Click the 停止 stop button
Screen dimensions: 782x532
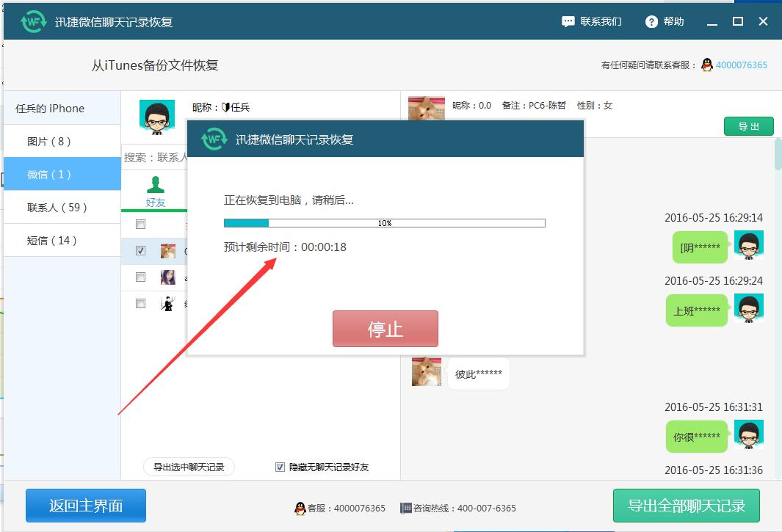click(385, 329)
